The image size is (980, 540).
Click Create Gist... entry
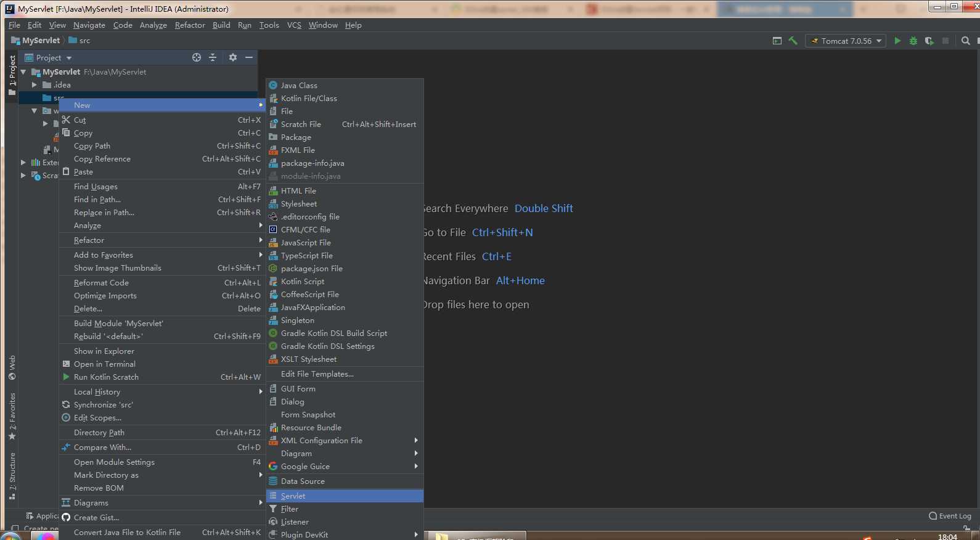161,518
